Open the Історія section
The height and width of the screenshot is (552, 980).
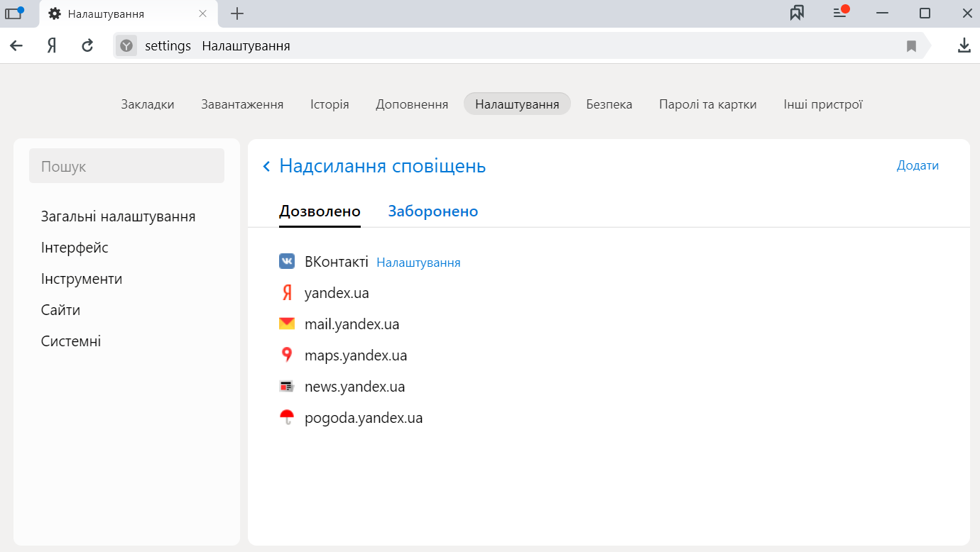tap(330, 104)
